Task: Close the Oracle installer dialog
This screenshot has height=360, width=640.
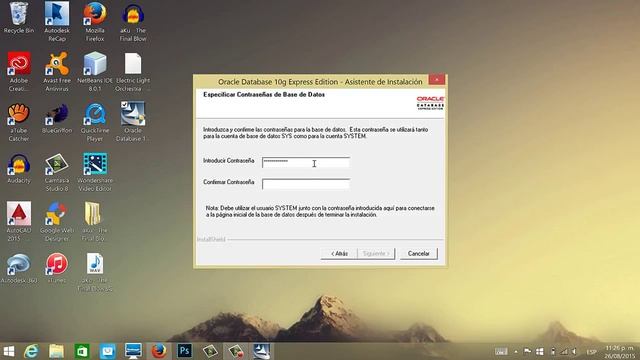Action: 437,80
